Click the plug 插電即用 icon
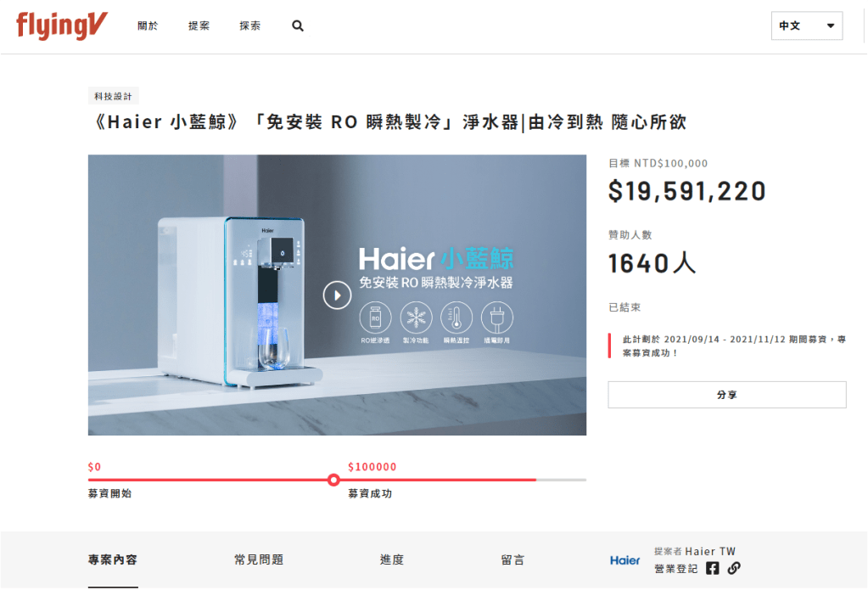 click(x=497, y=318)
